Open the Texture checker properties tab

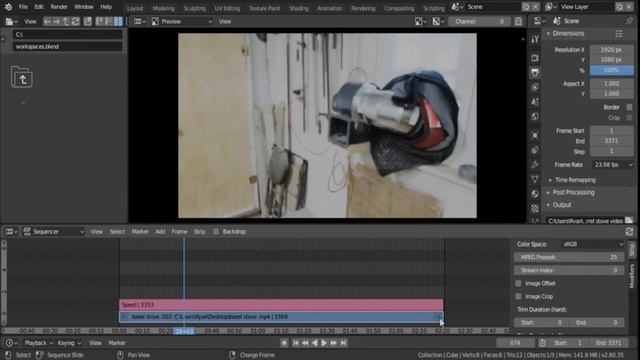pyautogui.click(x=535, y=209)
